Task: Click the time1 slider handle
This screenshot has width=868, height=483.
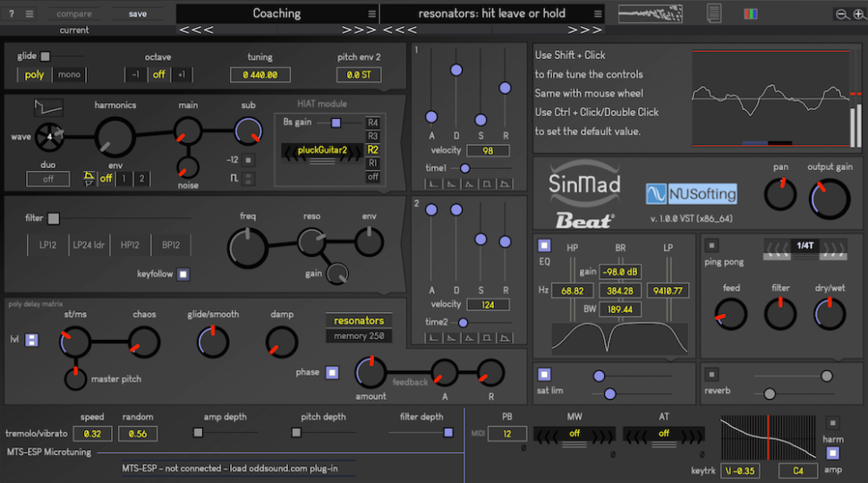Action: coord(464,167)
